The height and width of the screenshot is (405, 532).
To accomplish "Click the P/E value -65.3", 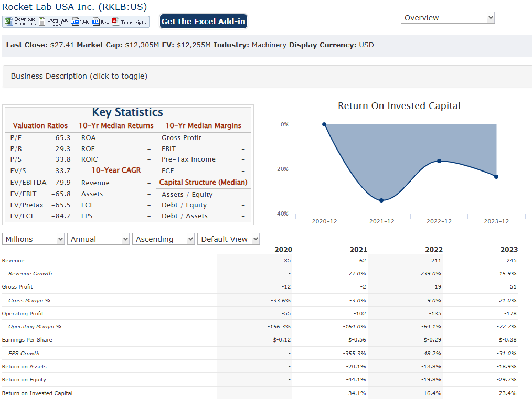I will 61,138.
